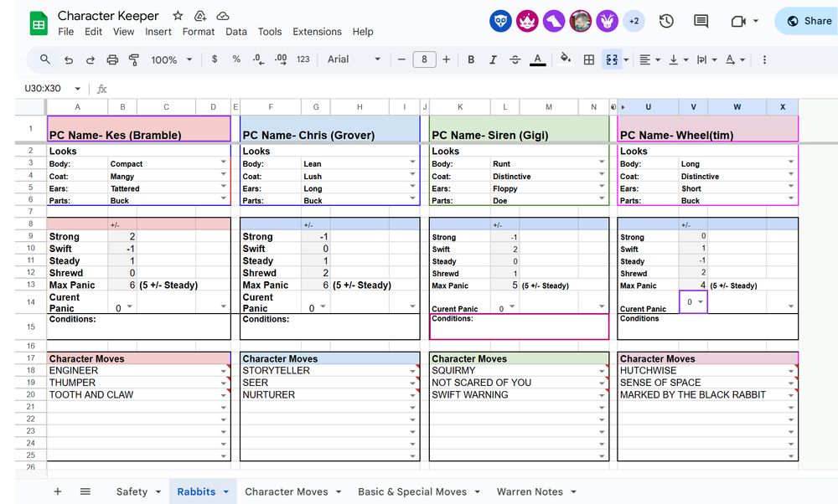Toggle bold formatting
This screenshot has width=838, height=504.
click(471, 59)
